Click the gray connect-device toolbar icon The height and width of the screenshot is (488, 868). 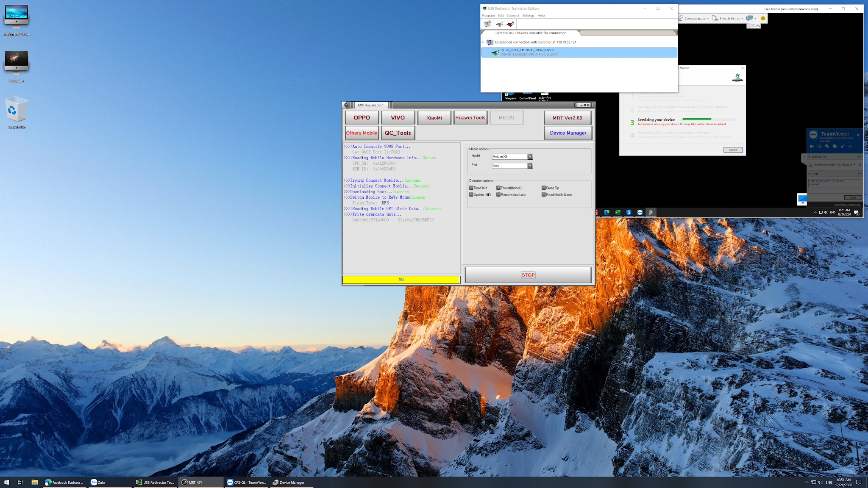[499, 24]
